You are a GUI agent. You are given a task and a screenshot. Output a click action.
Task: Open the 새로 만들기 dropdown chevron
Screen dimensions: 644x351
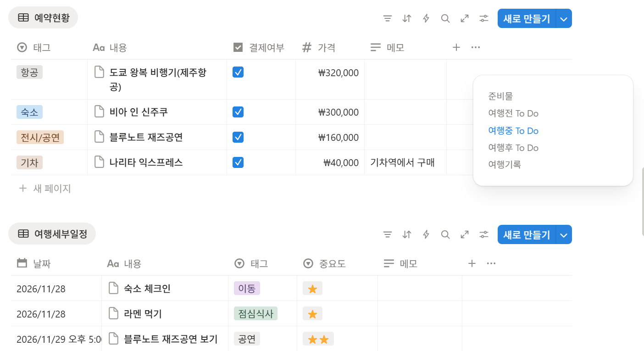(564, 18)
